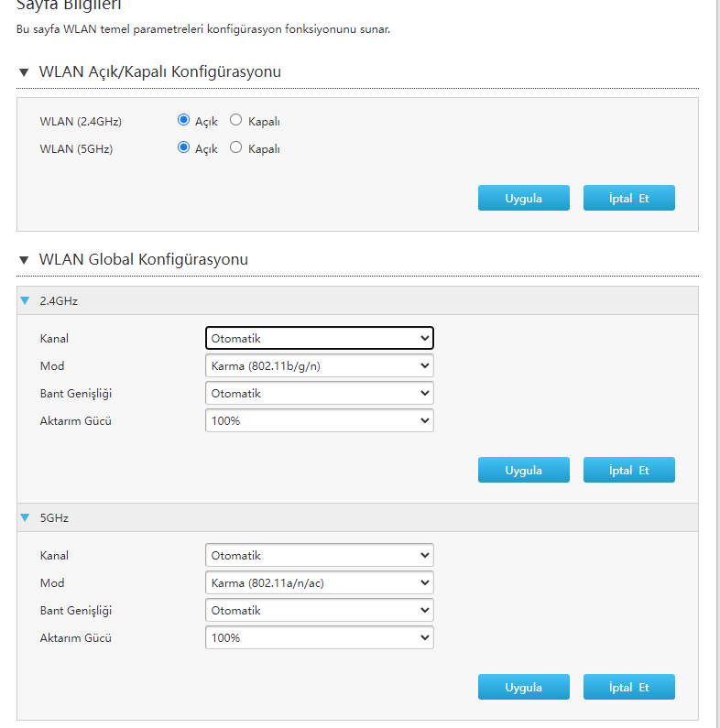Screen dimensions: 720x728
Task: Cancel 5GHz changes with İptal Et
Action: point(628,687)
